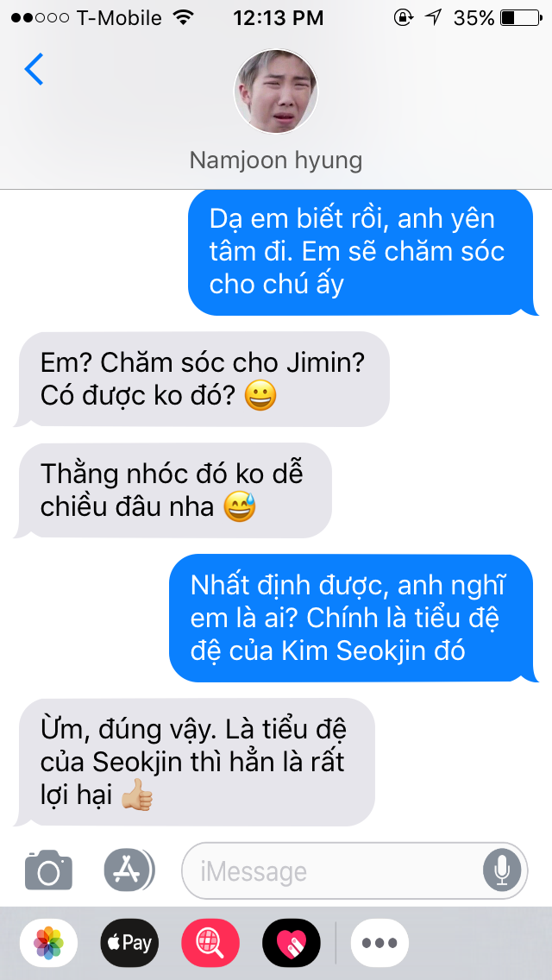The image size is (552, 980).
Task: Tap the 12:13 PM status bar clock
Action: tap(279, 17)
